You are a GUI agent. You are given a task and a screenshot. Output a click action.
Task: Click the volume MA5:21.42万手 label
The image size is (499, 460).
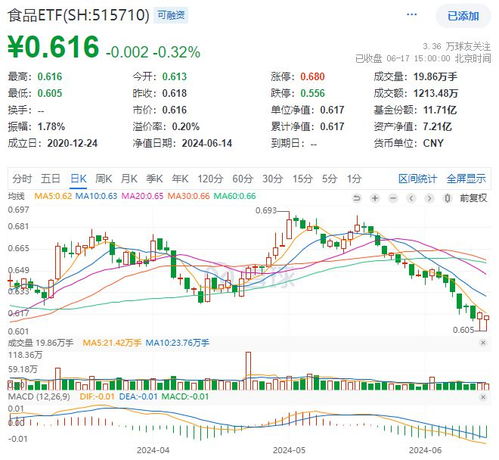[x=112, y=343]
